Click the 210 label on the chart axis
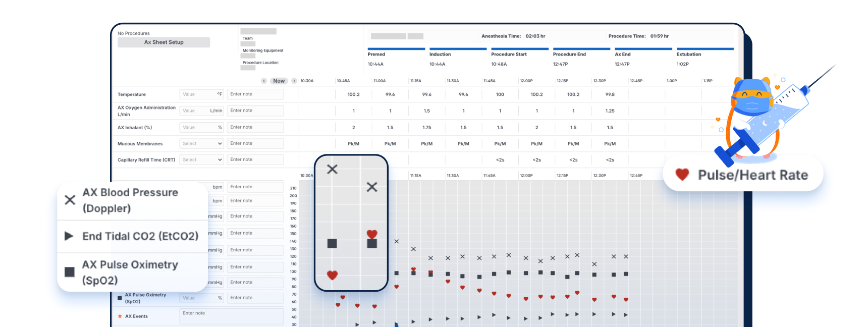 (x=293, y=188)
